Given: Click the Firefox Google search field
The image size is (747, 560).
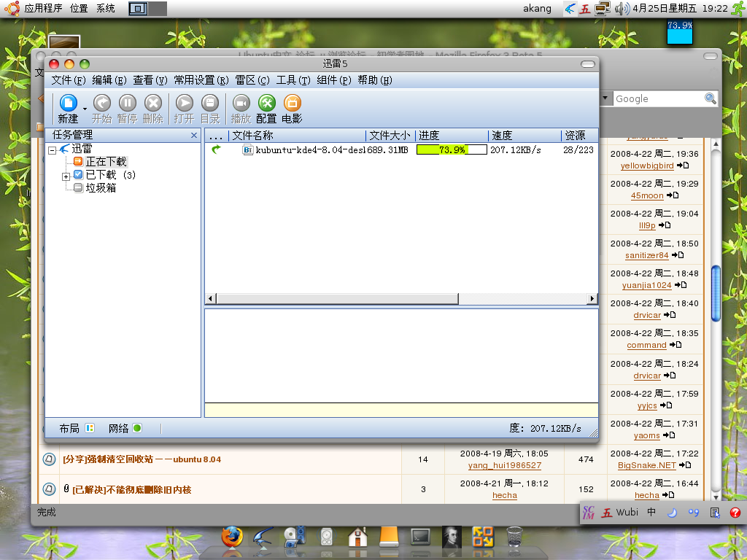Looking at the screenshot, I should (659, 98).
